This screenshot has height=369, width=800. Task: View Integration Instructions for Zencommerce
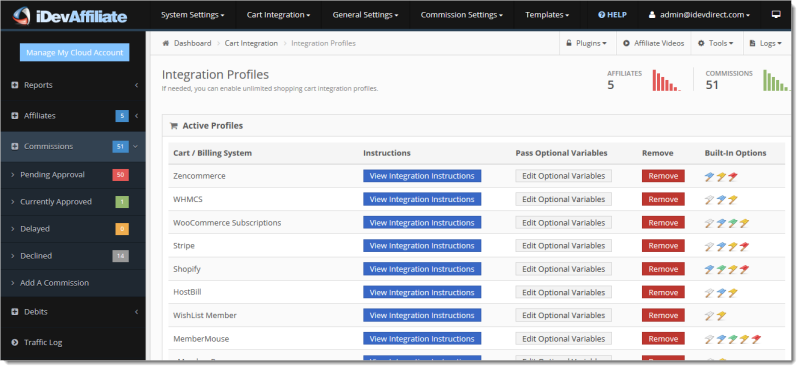pyautogui.click(x=422, y=176)
